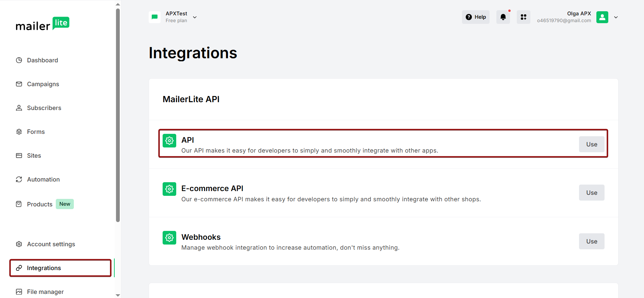
Task: Click the MailerLite API section title
Action: click(191, 99)
